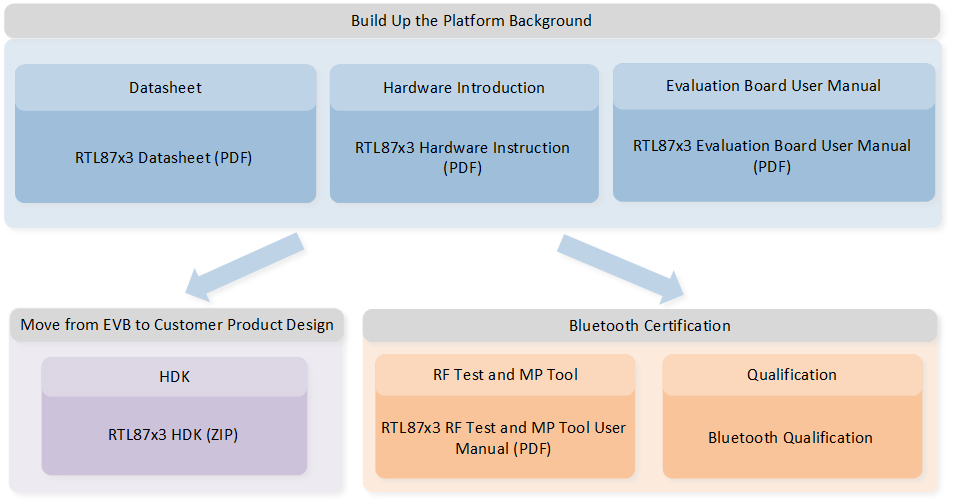Open RTL87x3 Datasheet (PDF)
Image resolution: width=953 pixels, height=503 pixels.
163,158
